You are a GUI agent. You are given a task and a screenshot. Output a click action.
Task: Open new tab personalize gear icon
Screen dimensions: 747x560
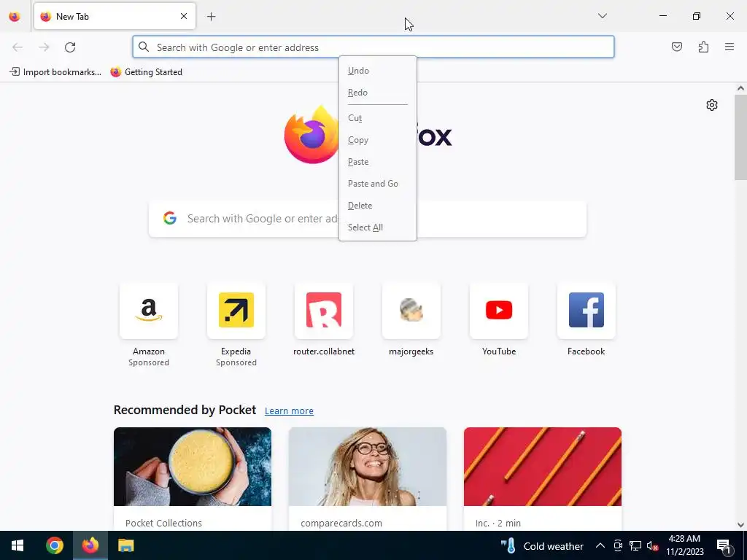point(712,105)
